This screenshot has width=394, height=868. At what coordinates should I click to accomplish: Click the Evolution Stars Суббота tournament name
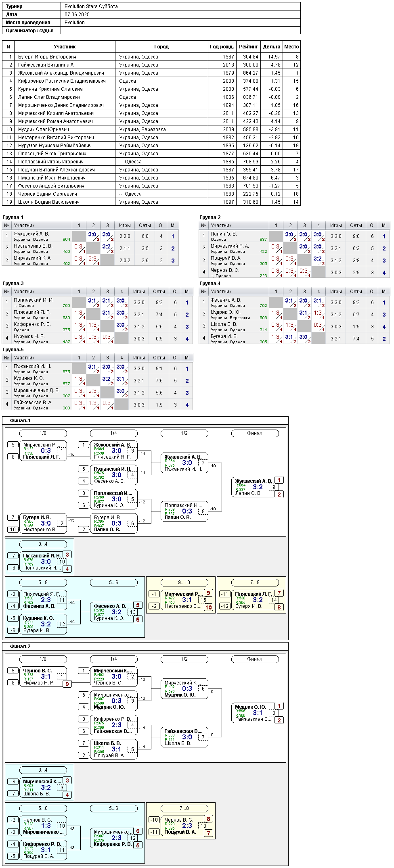91,6
